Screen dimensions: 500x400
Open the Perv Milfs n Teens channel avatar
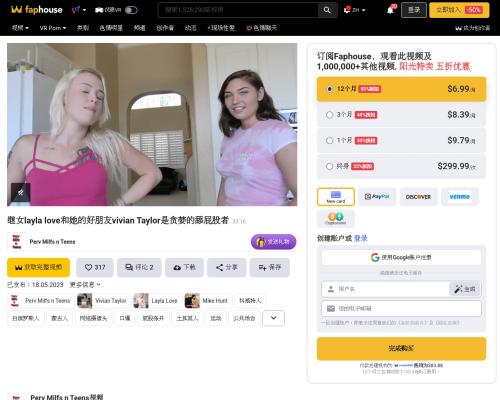tap(17, 242)
